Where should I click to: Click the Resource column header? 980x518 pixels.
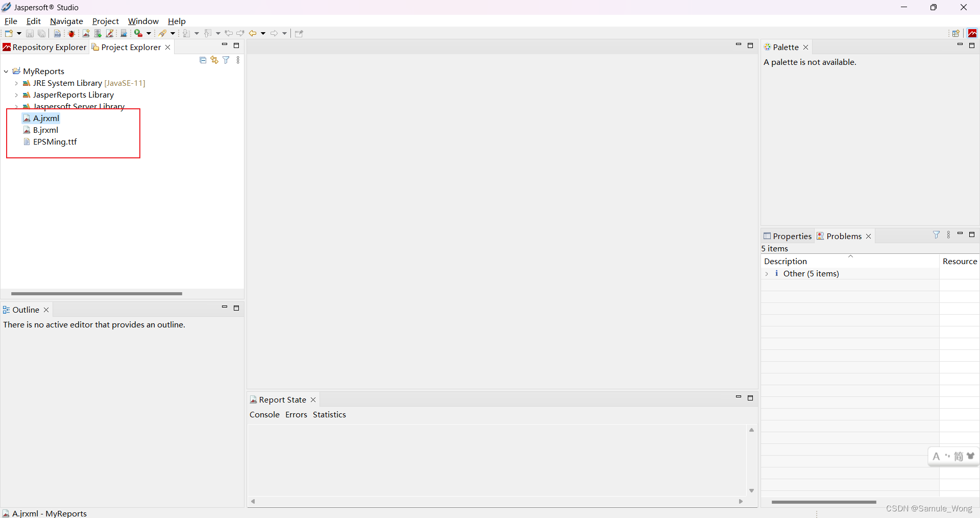(x=960, y=261)
